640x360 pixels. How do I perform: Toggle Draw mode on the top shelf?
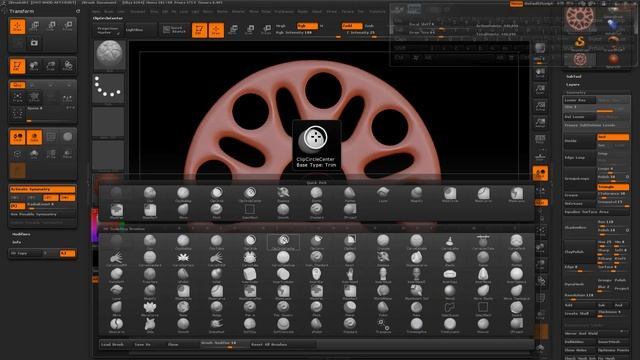click(x=216, y=30)
